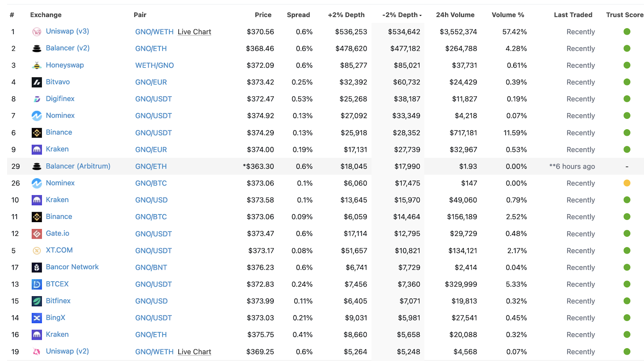Click the Bitvavo exchange logo

point(37,83)
